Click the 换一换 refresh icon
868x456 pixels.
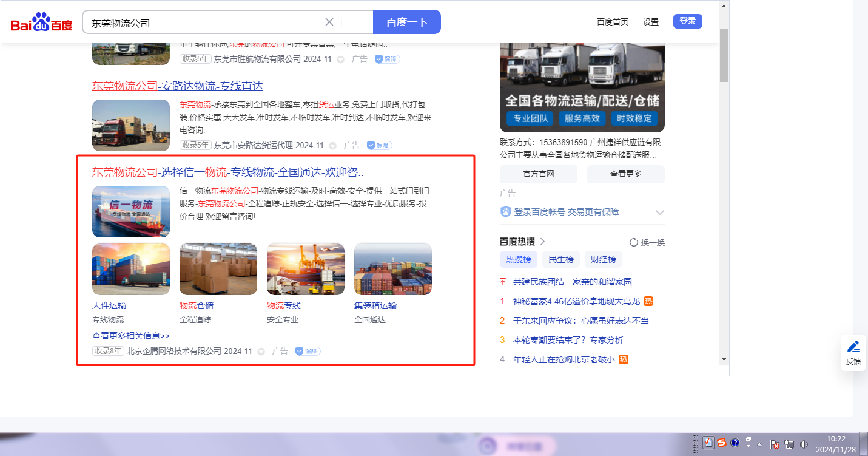[x=634, y=242]
